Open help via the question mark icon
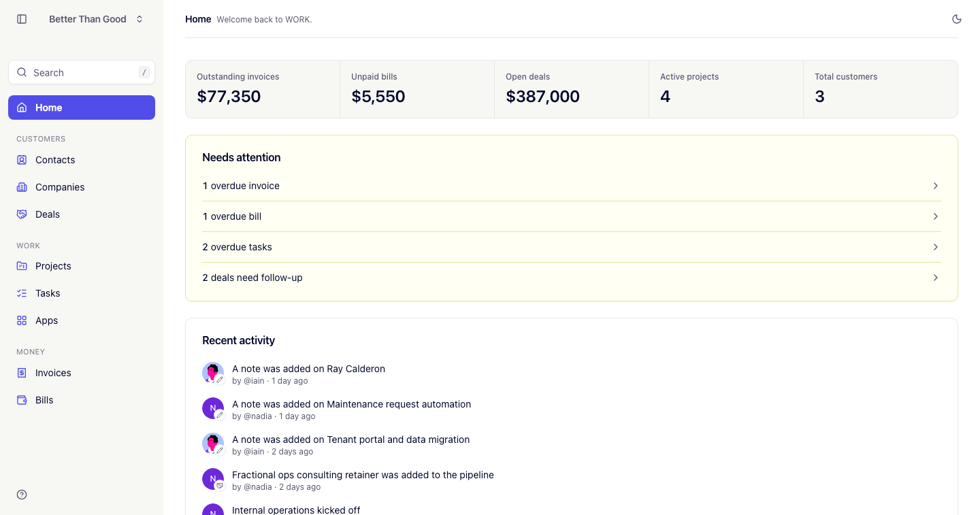This screenshot has width=980, height=515. tap(22, 495)
